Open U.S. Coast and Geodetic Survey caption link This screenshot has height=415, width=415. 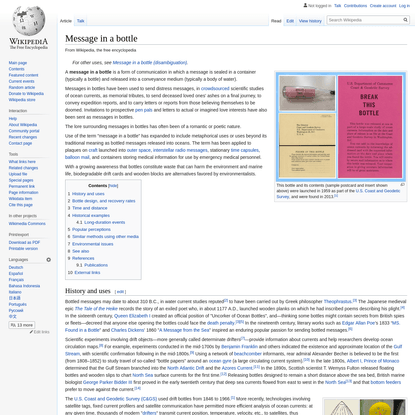[339, 194]
